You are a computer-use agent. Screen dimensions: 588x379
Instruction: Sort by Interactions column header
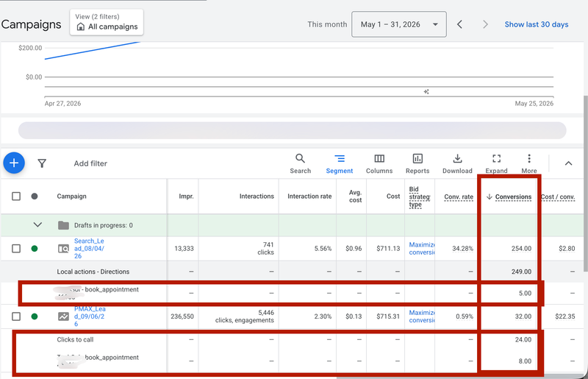click(x=257, y=196)
